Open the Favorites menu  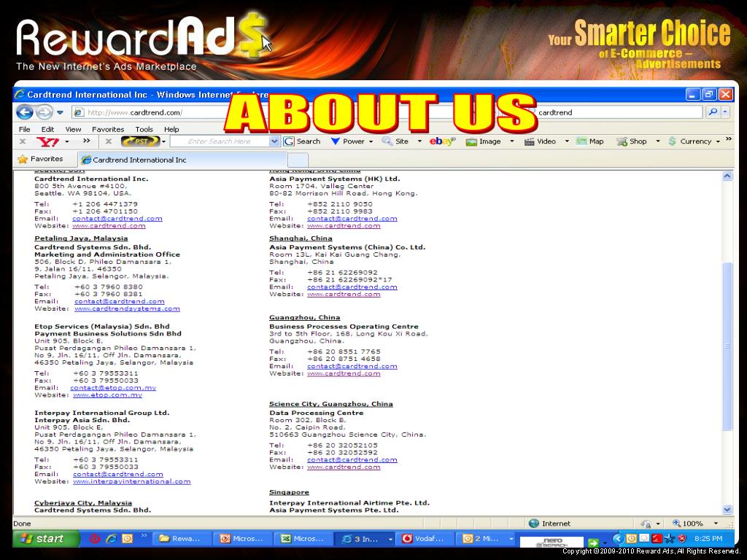[x=108, y=129]
